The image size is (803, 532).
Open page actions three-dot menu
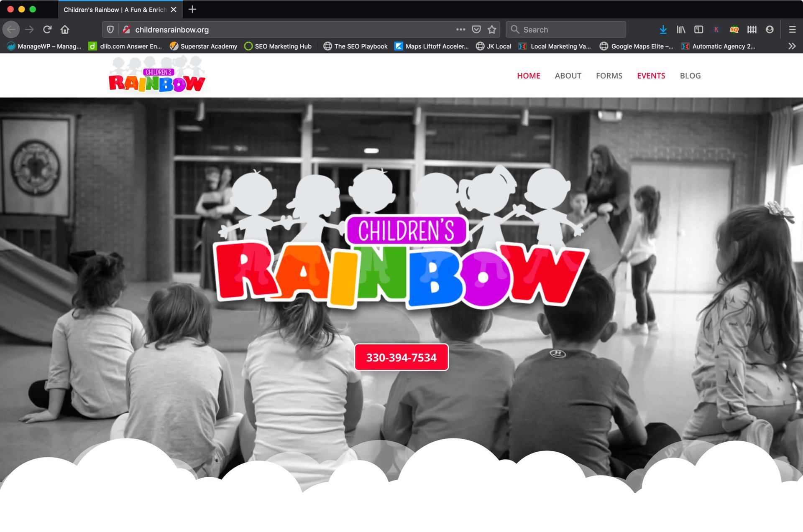point(460,30)
